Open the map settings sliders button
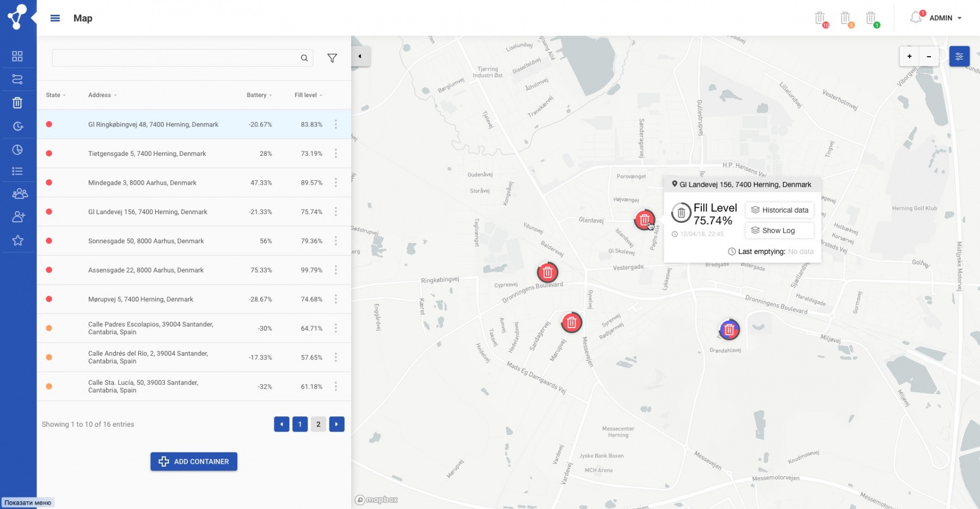The width and height of the screenshot is (980, 509). point(959,56)
